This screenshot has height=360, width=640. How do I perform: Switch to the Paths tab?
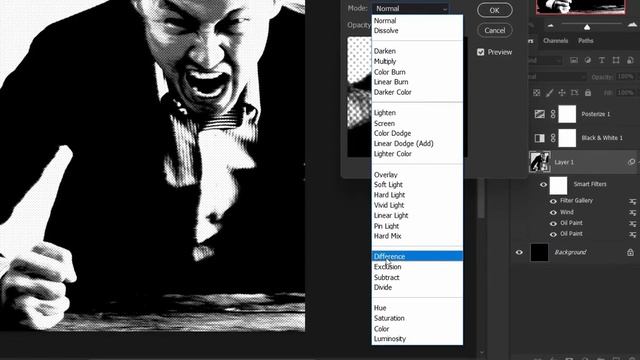pyautogui.click(x=586, y=41)
